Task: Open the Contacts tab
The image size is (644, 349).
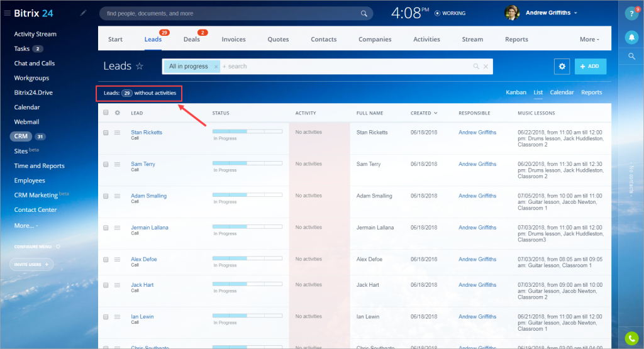Action: (324, 40)
